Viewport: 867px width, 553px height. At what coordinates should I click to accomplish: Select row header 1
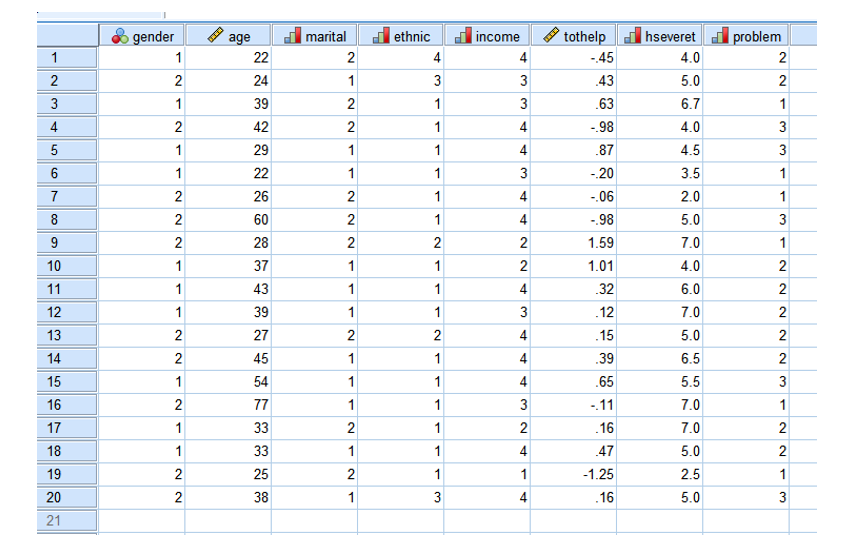pos(67,58)
